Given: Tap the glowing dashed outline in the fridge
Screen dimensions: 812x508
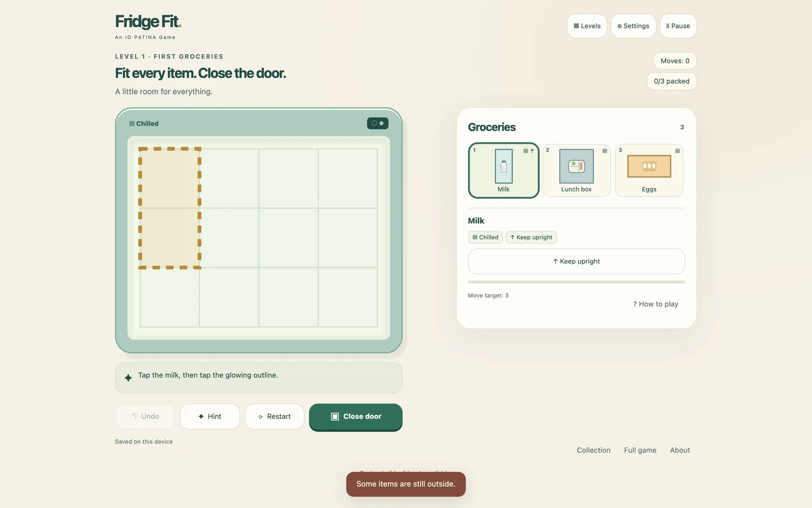Looking at the screenshot, I should [170, 208].
